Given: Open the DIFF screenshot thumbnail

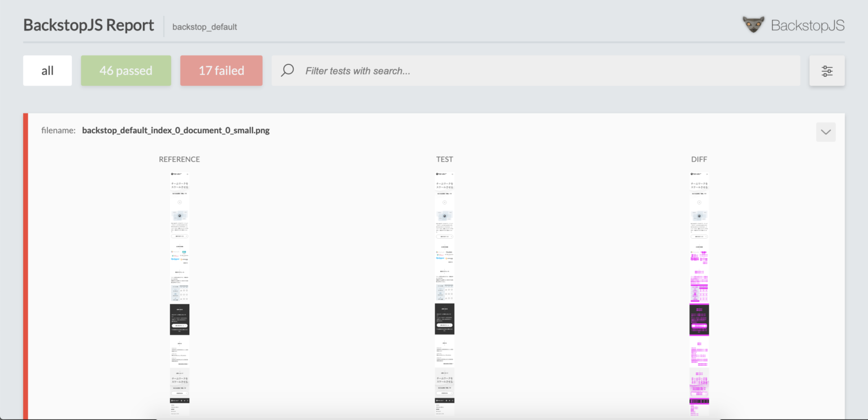Looking at the screenshot, I should coord(699,294).
